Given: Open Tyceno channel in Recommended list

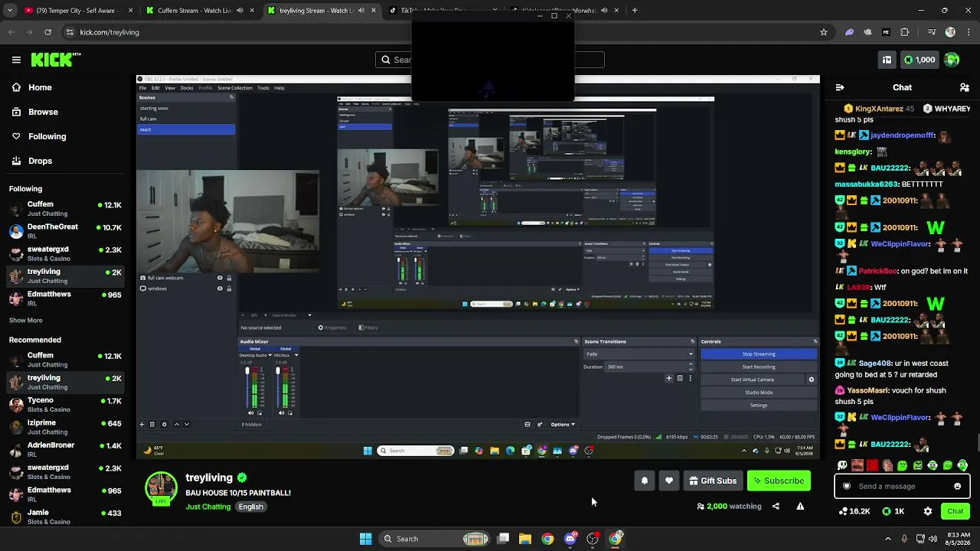Looking at the screenshot, I should pos(65,405).
